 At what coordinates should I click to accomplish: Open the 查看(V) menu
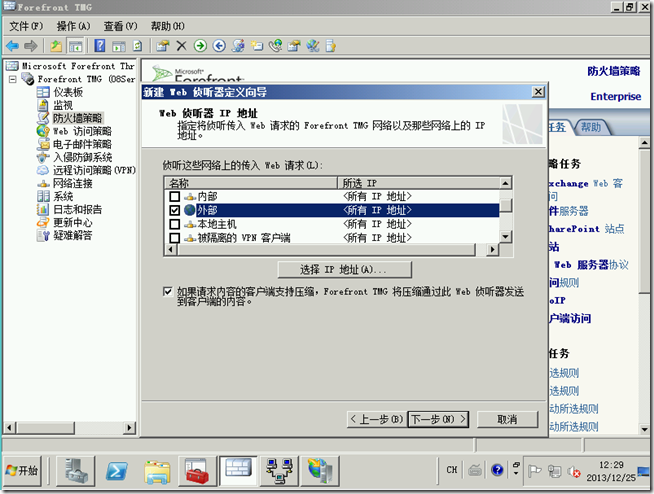[121, 26]
